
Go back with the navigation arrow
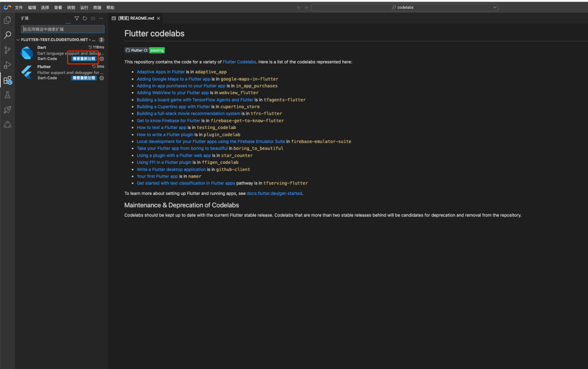click(299, 8)
